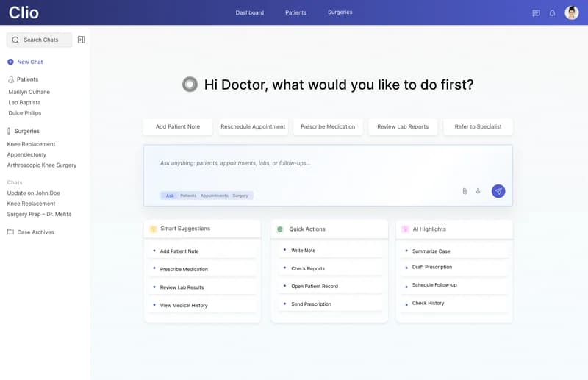Open the Update on John Doe chat
The width and height of the screenshot is (588, 380).
tap(33, 193)
